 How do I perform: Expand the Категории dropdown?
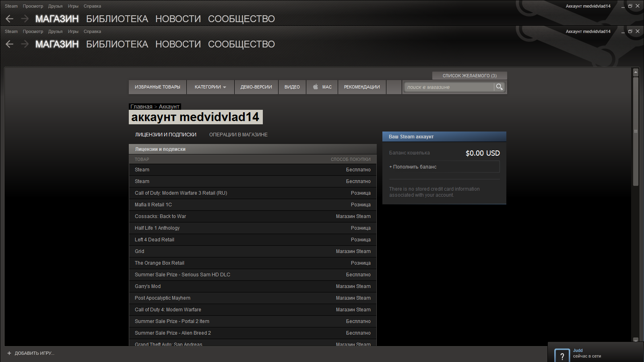tap(210, 87)
